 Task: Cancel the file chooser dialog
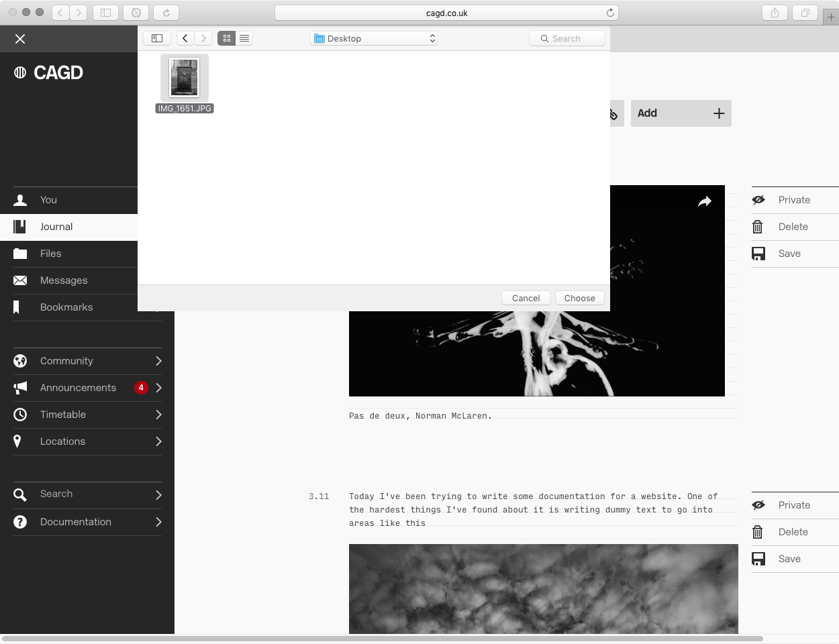click(526, 298)
